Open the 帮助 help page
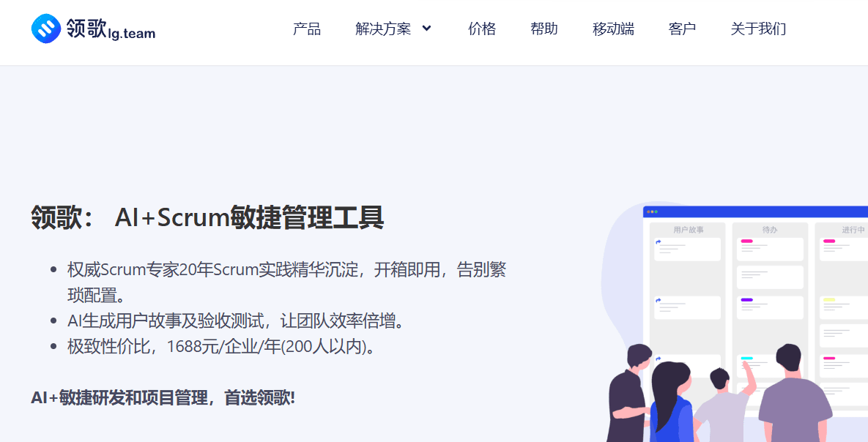Image resolution: width=868 pixels, height=442 pixels. tap(544, 29)
